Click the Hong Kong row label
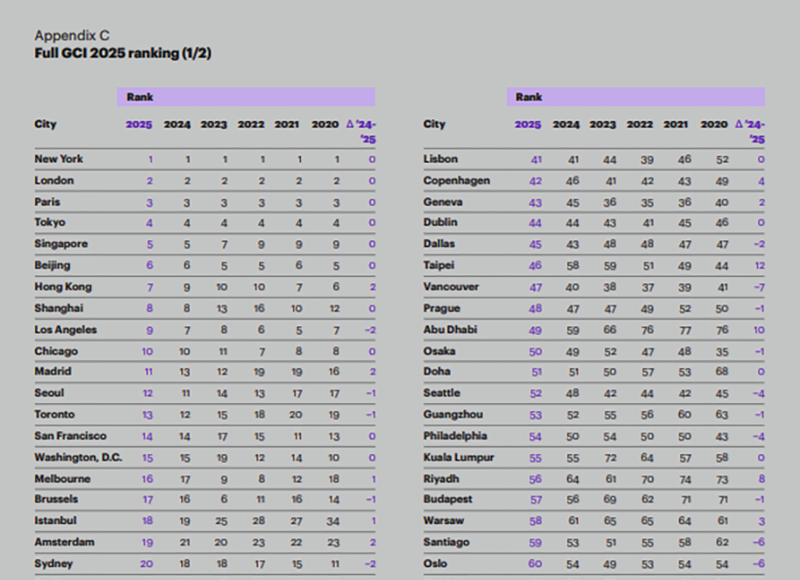Image resolution: width=800 pixels, height=580 pixels. pyautogui.click(x=61, y=287)
